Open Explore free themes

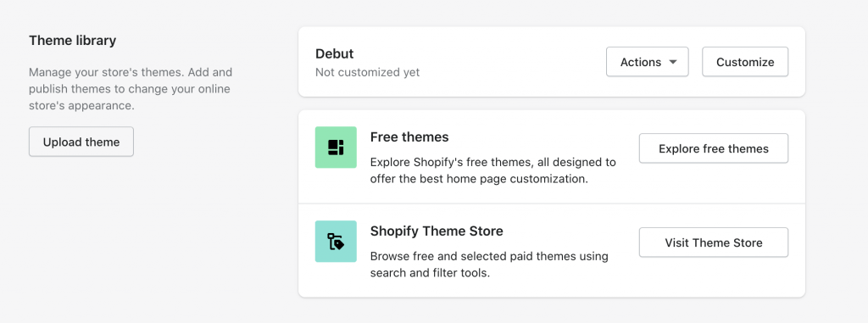714,148
